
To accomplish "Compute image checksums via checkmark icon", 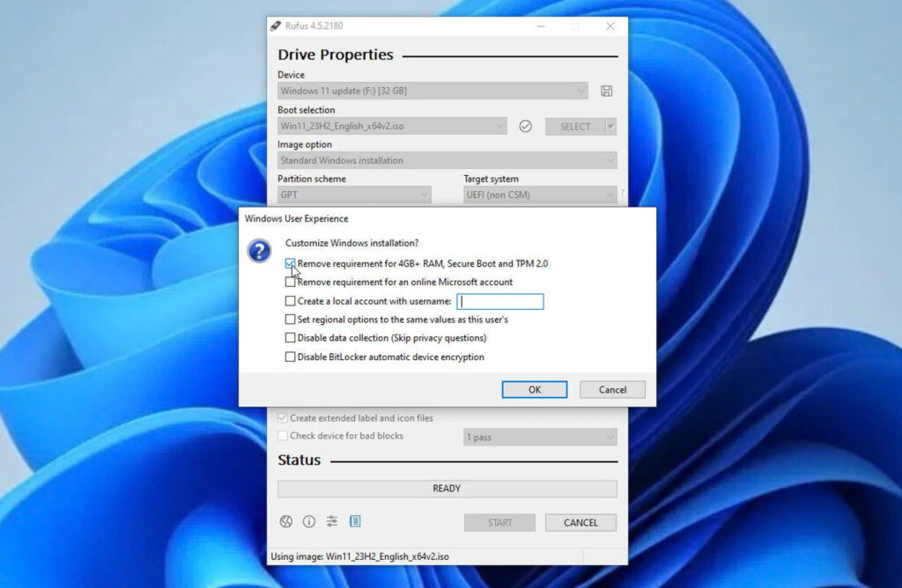I will click(525, 126).
